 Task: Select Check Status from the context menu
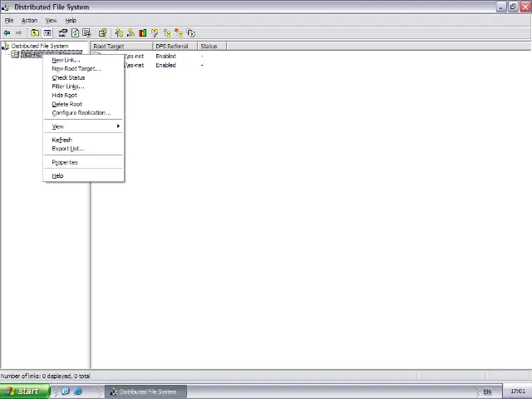[x=68, y=77]
